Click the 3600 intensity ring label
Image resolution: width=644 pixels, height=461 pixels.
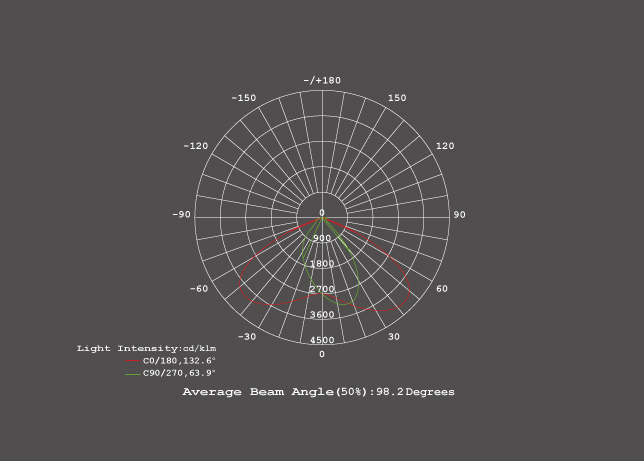(x=322, y=315)
